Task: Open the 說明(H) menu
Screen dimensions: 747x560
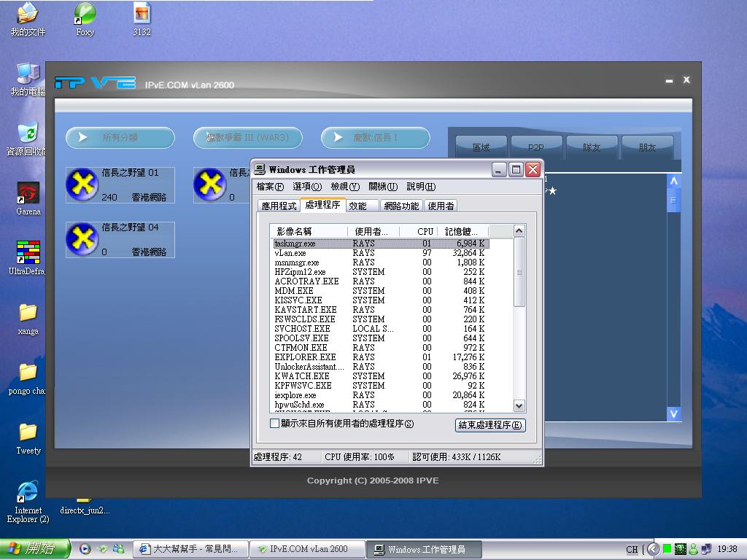Action: (x=421, y=187)
